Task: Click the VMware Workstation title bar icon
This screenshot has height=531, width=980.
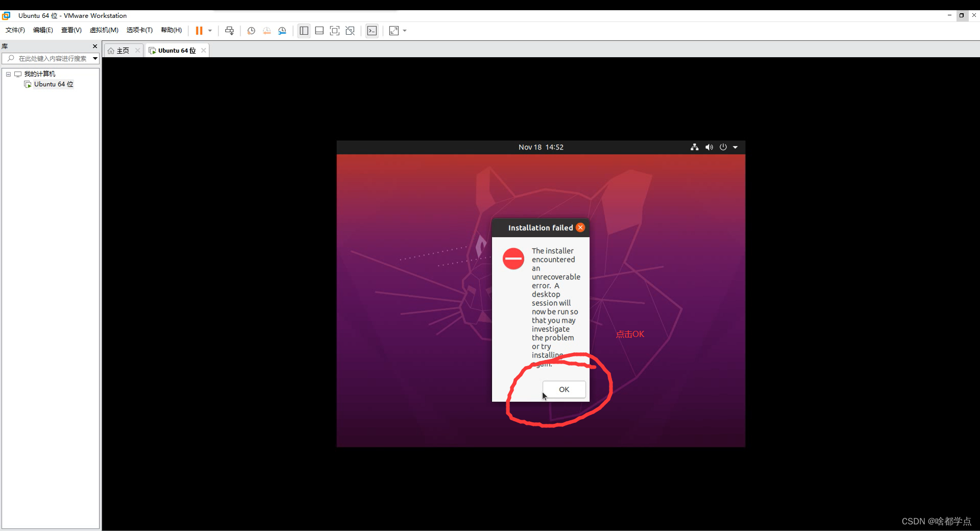Action: pyautogui.click(x=7, y=15)
